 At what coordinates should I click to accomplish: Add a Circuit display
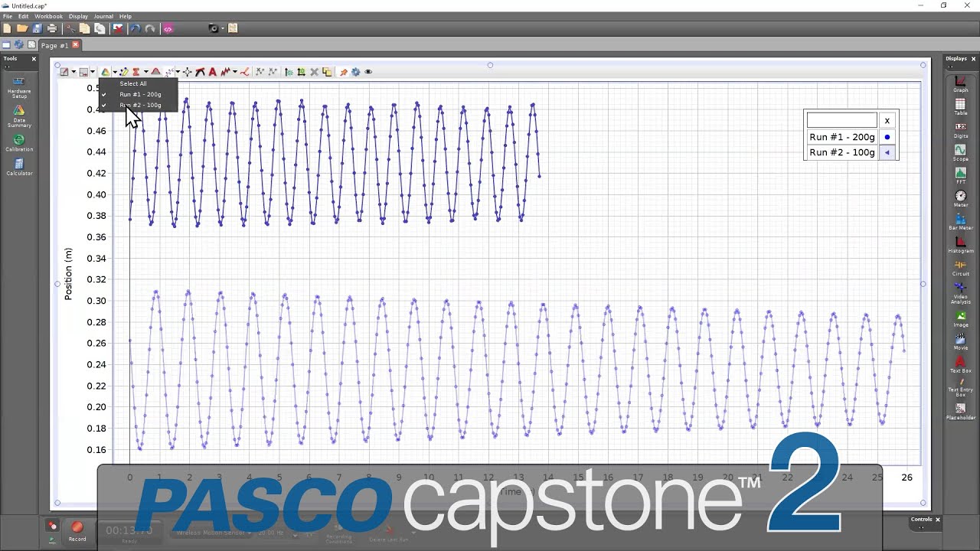[x=960, y=267]
